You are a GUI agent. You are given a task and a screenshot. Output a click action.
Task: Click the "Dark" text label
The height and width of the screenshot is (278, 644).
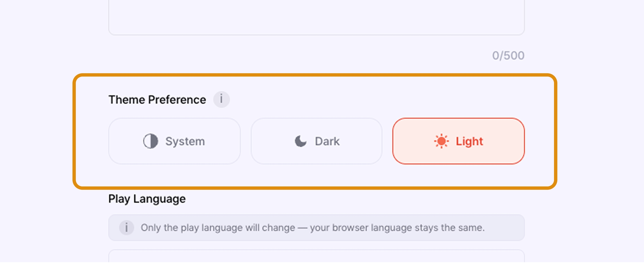(327, 141)
